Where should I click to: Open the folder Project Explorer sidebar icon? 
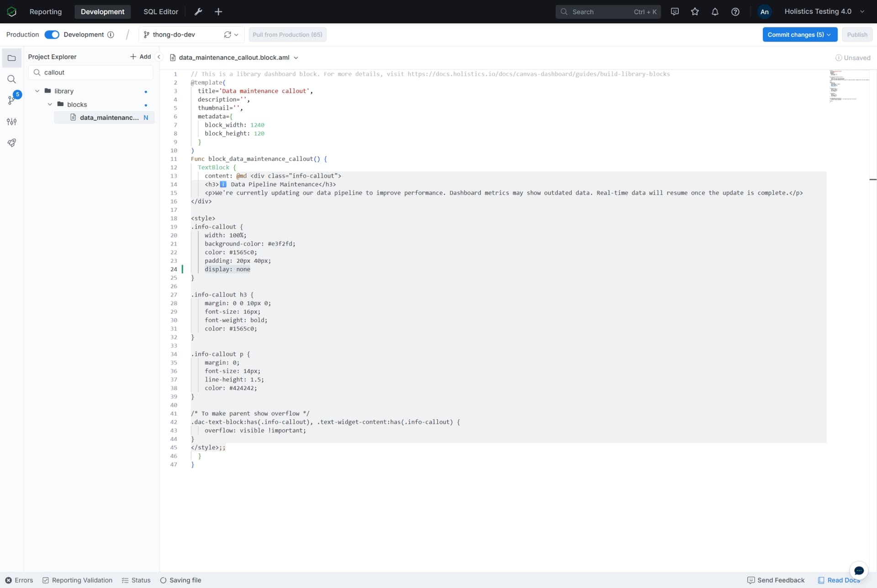click(x=12, y=58)
